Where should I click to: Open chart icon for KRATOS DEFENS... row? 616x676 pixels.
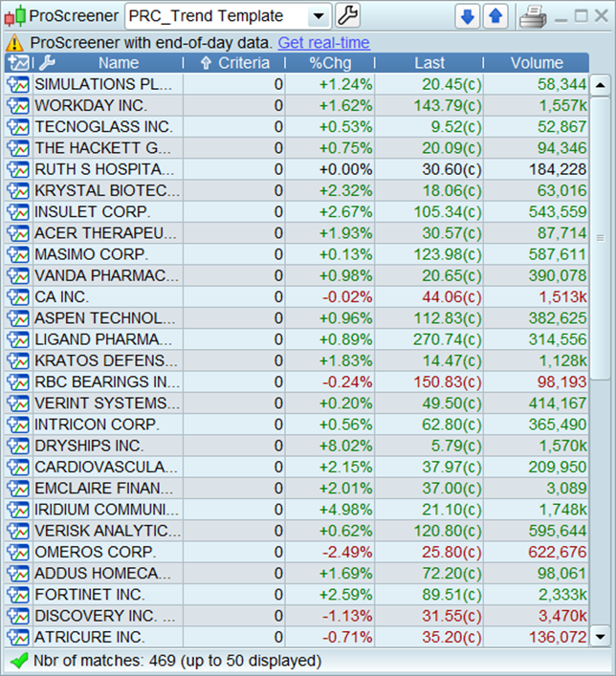pos(18,360)
